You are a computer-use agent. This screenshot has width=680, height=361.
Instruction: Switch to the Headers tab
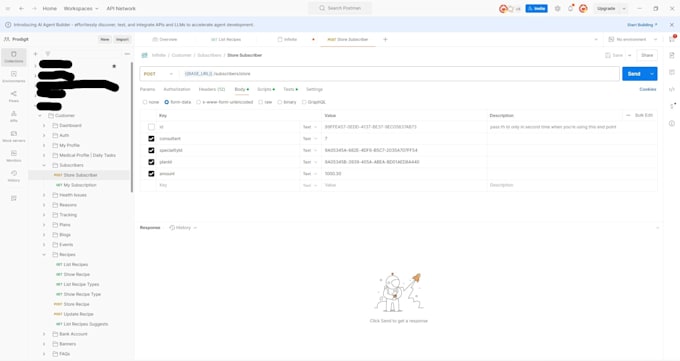(212, 89)
